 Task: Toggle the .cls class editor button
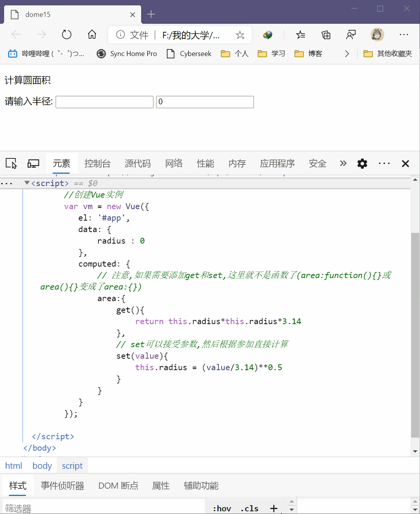coord(249,509)
